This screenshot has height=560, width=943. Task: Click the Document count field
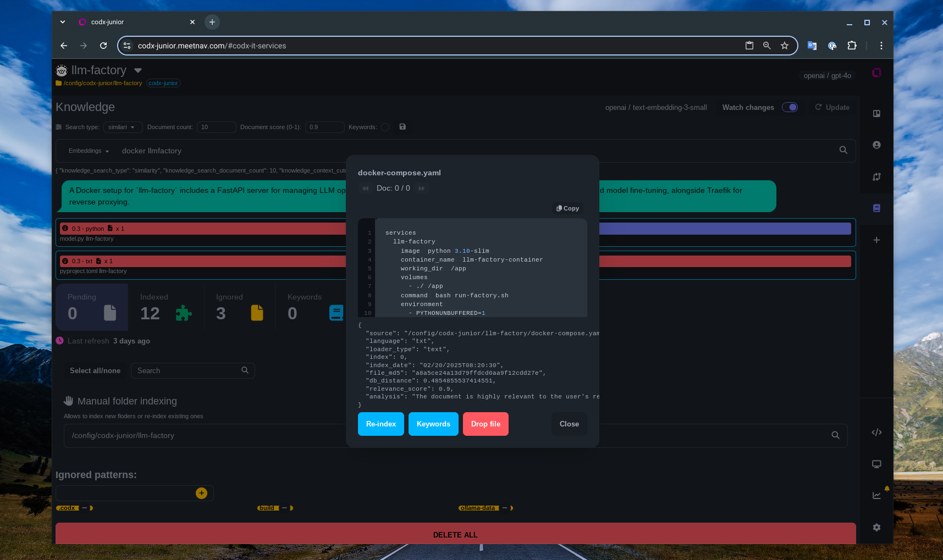coord(217,127)
